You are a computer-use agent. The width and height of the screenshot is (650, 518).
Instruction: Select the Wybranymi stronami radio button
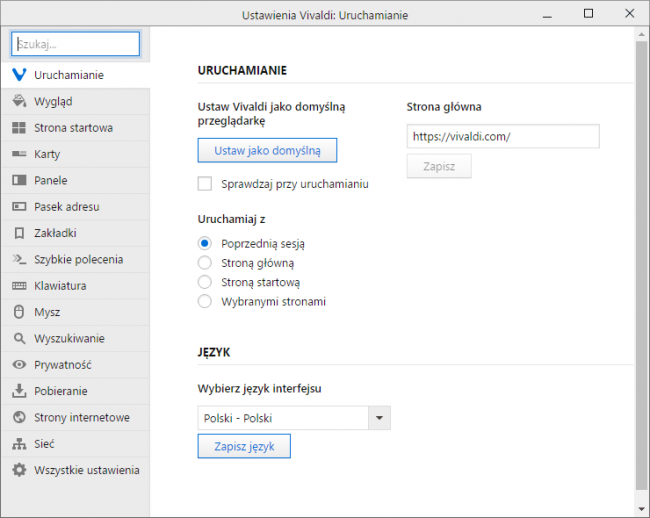[x=205, y=301]
